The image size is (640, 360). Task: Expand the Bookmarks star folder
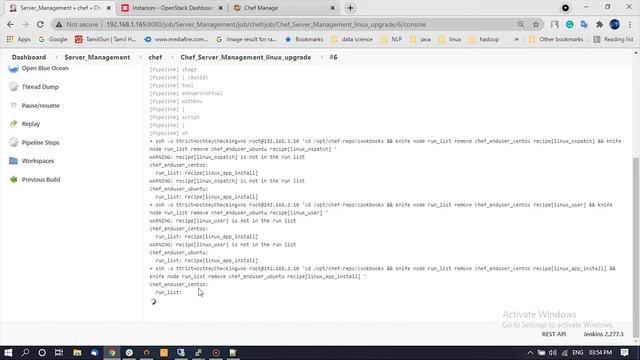[304, 39]
